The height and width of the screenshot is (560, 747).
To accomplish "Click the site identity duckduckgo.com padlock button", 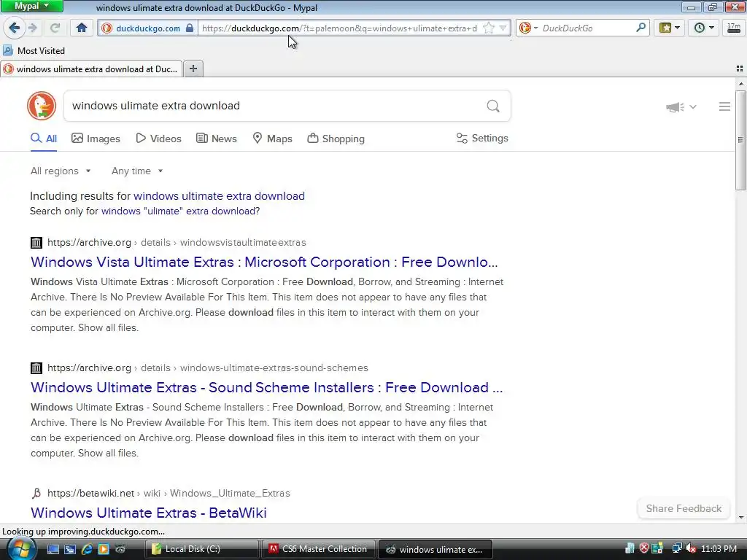I will 147,28.
